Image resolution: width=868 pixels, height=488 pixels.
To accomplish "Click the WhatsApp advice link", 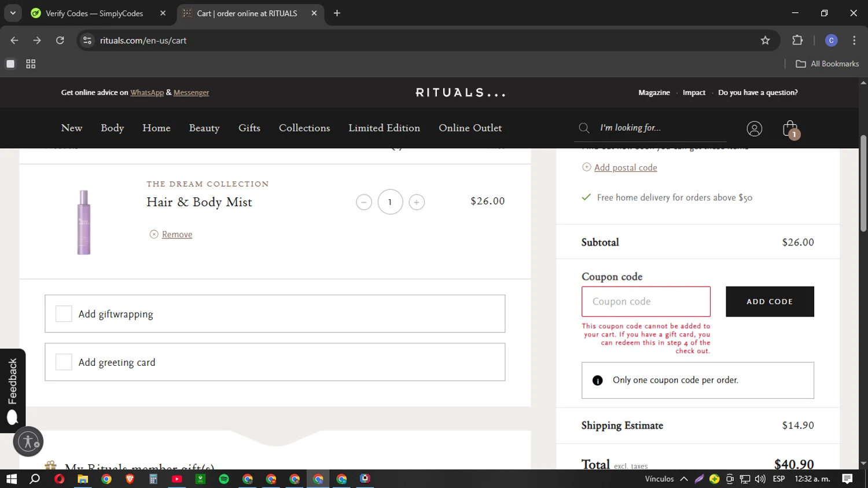I will tap(147, 93).
